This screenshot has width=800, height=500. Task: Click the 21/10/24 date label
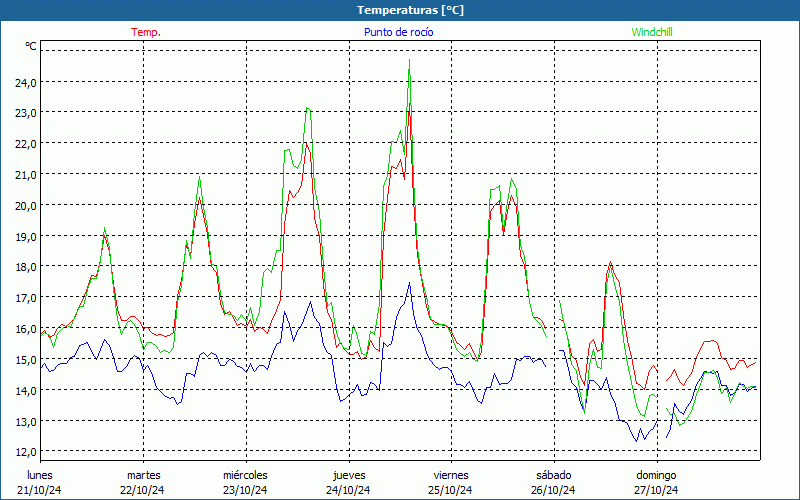(x=39, y=490)
